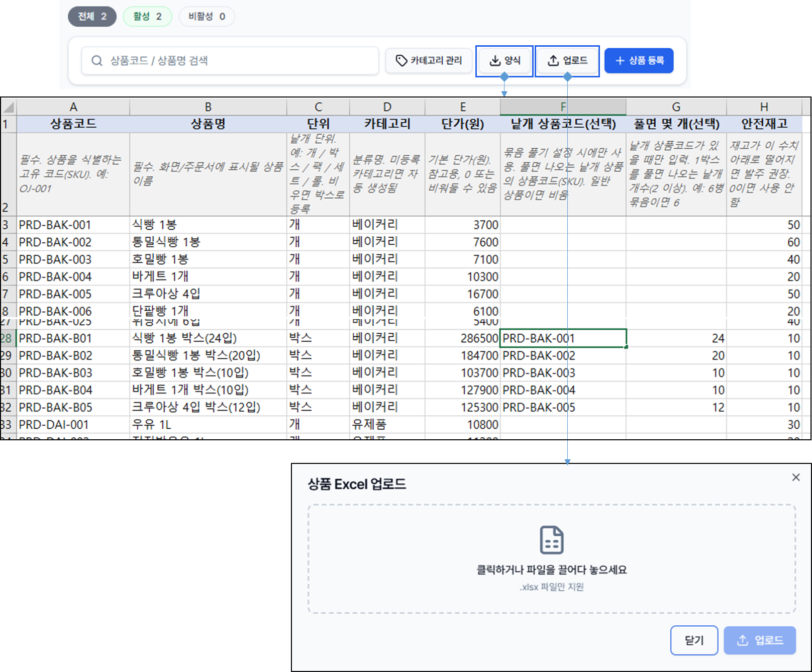812x672 pixels.
Task: Select row 28 header
Action: coord(9,338)
